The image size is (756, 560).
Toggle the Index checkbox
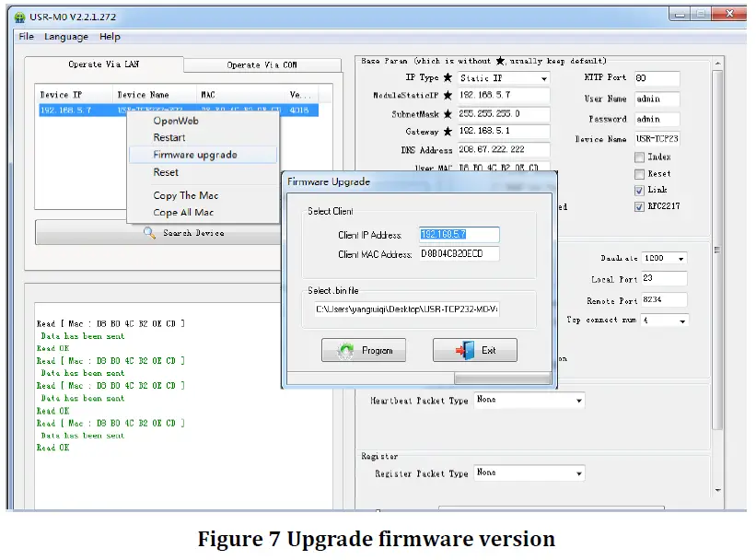point(639,157)
